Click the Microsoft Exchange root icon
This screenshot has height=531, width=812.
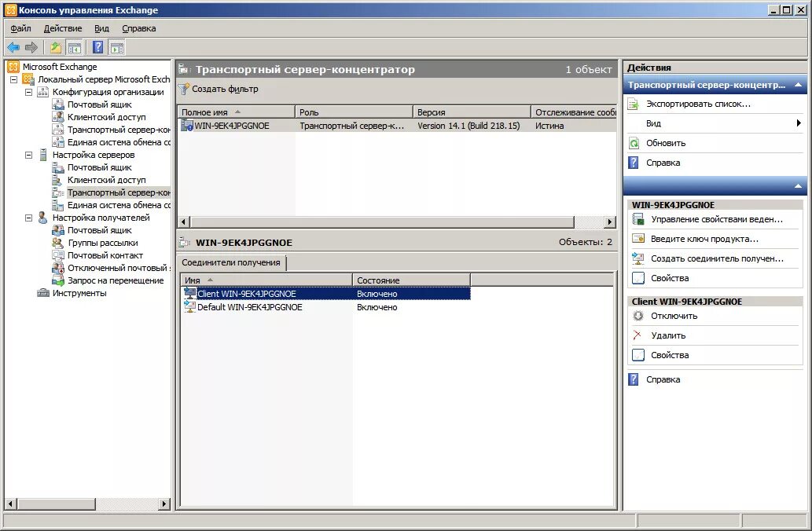tap(13, 67)
